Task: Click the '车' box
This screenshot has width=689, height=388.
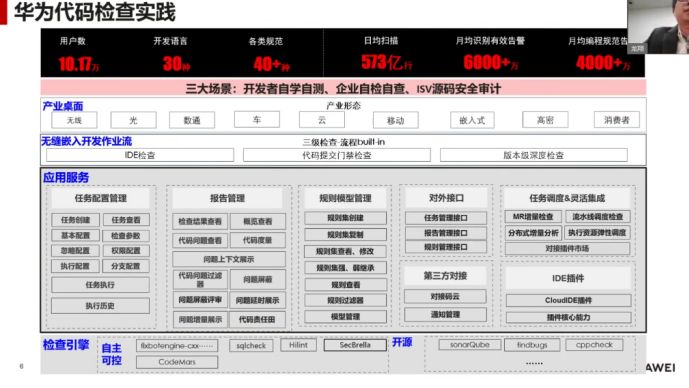Action: pyautogui.click(x=257, y=119)
